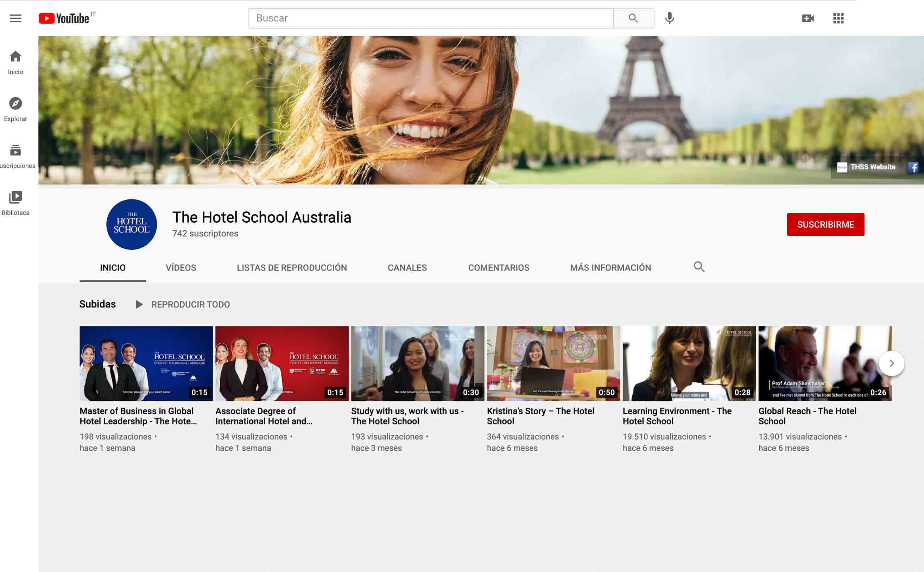Focus the Buscar search field

click(431, 18)
